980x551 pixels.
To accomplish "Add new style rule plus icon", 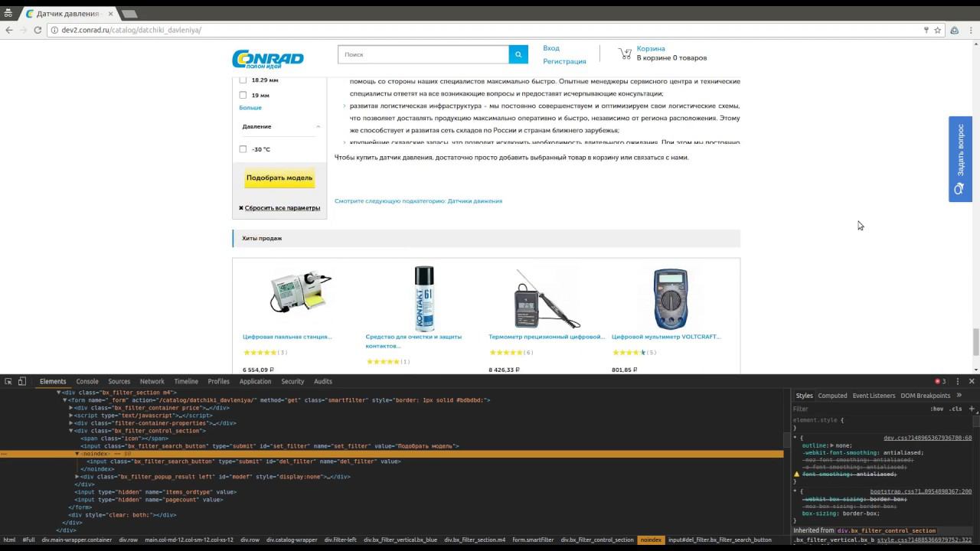I will 972,409.
